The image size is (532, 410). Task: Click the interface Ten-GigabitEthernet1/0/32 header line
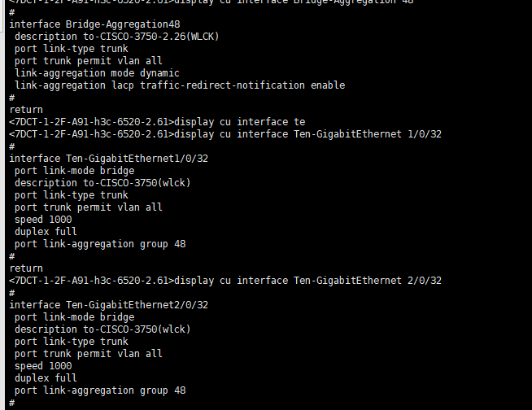[108, 159]
